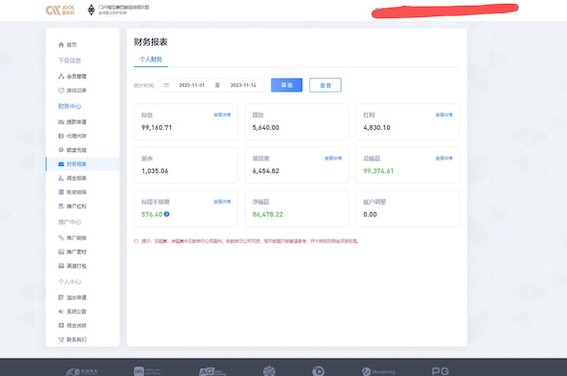This screenshot has height=376, width=567.
Task: Click the headset icon for 联系我们
Action: tap(61, 339)
